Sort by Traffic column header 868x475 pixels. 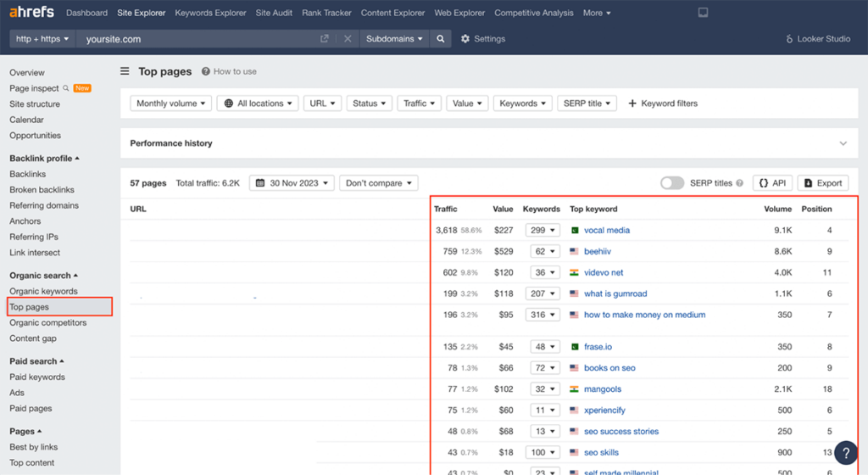pyautogui.click(x=446, y=210)
